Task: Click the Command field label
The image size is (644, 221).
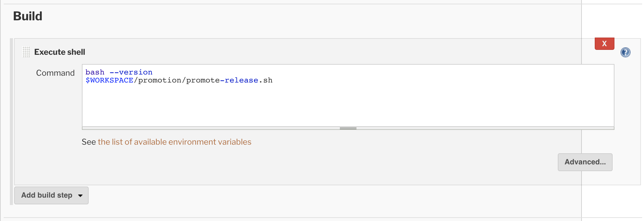Action: click(55, 73)
